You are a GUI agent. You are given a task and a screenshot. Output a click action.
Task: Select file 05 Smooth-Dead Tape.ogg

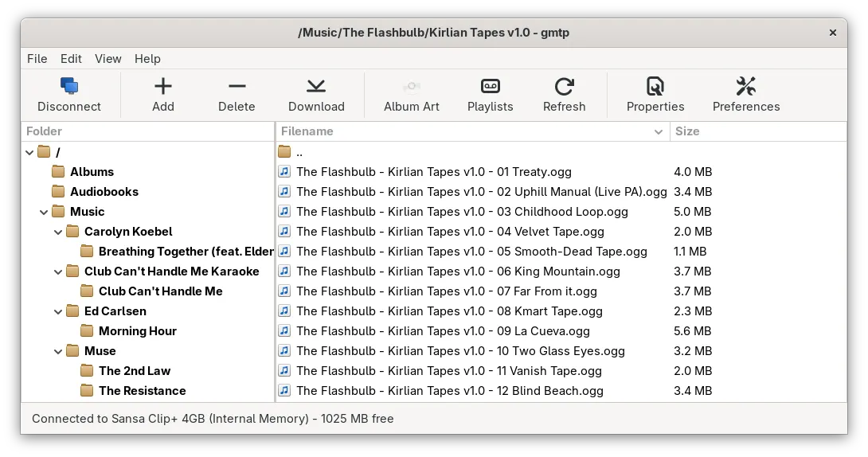coord(471,251)
